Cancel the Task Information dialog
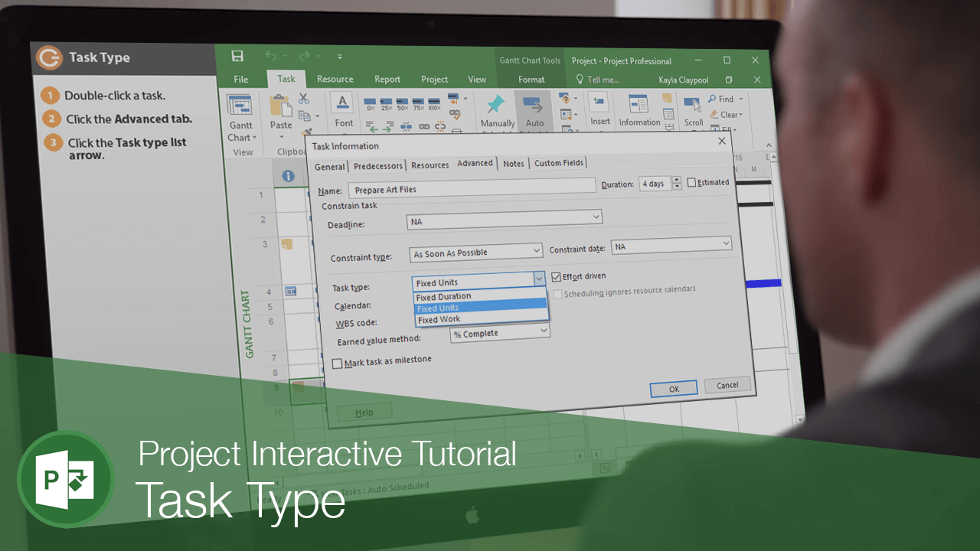 (x=727, y=386)
